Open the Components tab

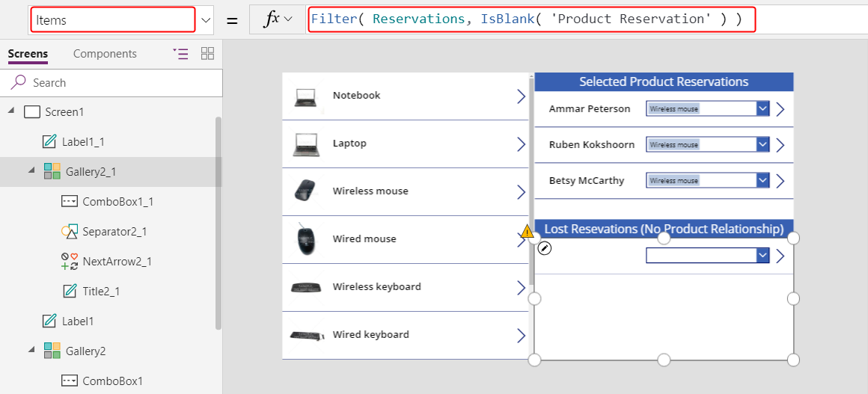click(x=106, y=54)
